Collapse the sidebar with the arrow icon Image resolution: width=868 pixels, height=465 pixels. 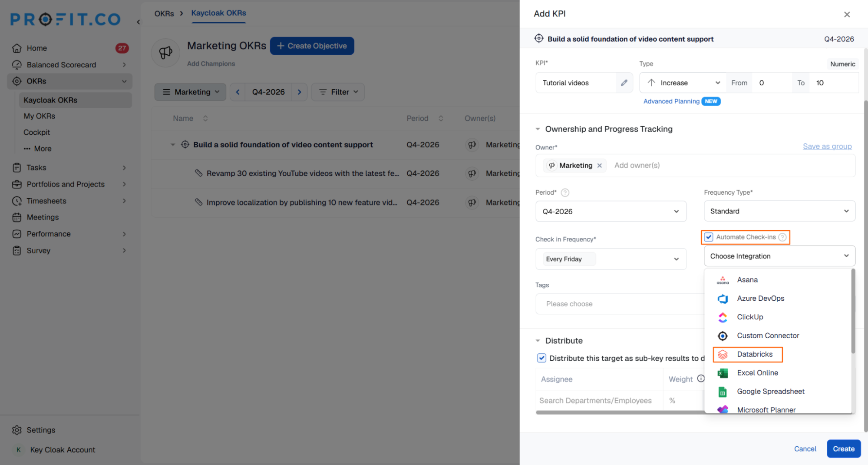point(138,22)
